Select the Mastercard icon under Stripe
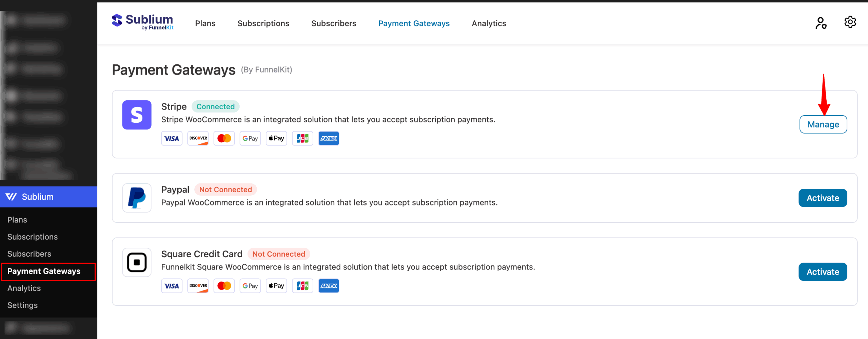 coord(224,138)
